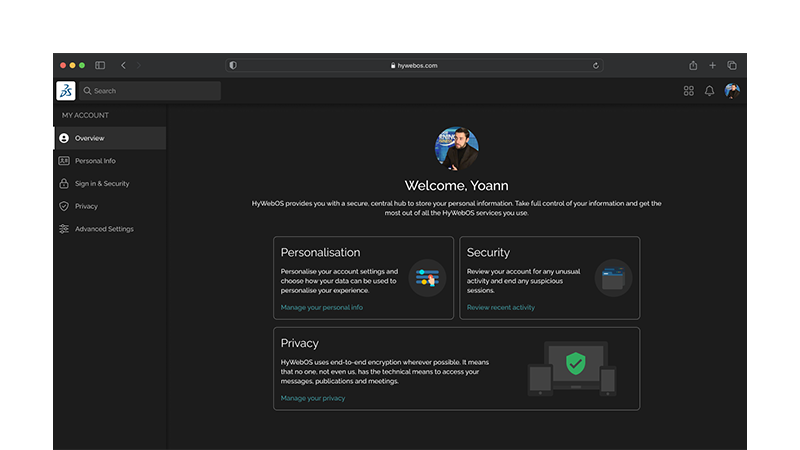Click the Personal Info card icon in the sidebar
This screenshot has height=450, width=800.
[x=64, y=161]
